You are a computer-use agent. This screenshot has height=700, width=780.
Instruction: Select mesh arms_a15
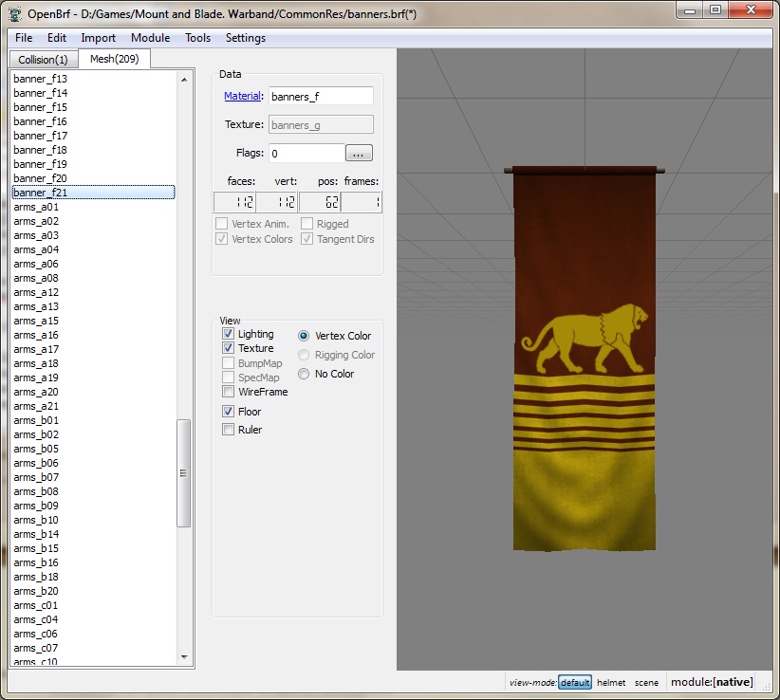point(94,321)
